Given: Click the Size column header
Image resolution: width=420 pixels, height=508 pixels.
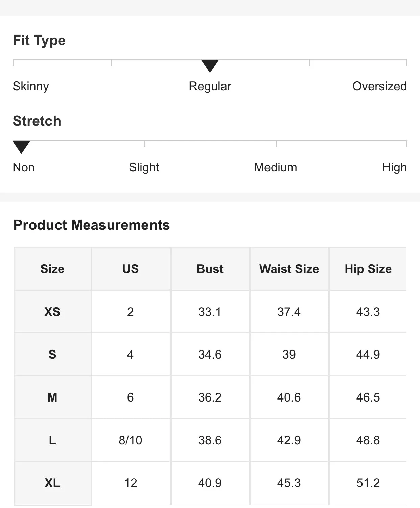Looking at the screenshot, I should coord(52,269).
